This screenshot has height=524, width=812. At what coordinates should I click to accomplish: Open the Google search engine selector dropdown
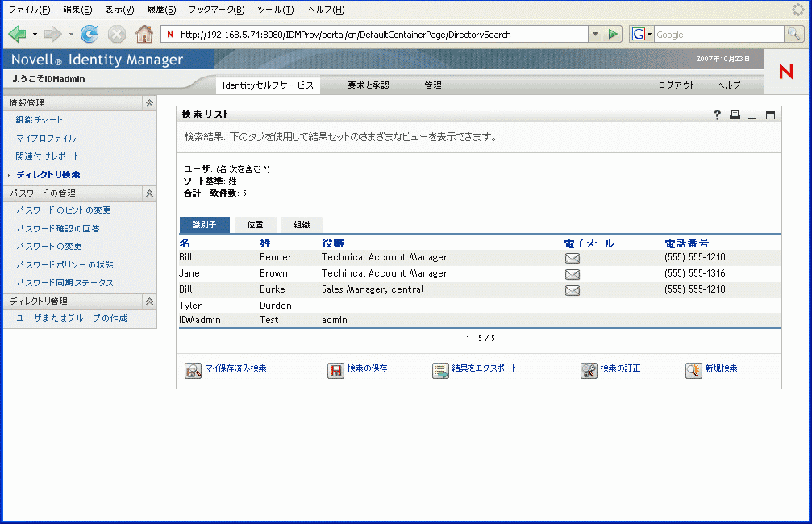click(649, 34)
